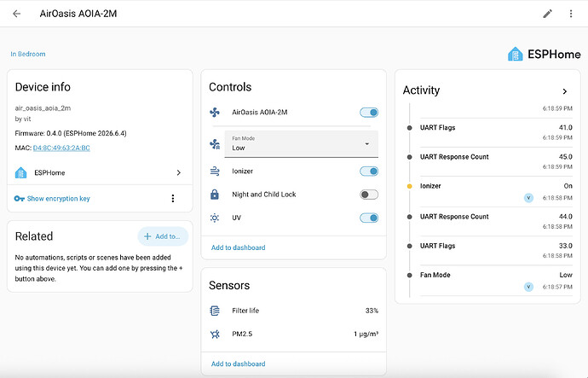Open the ESPHome integration row chevron
Image resolution: width=588 pixels, height=378 pixels.
[x=178, y=172]
